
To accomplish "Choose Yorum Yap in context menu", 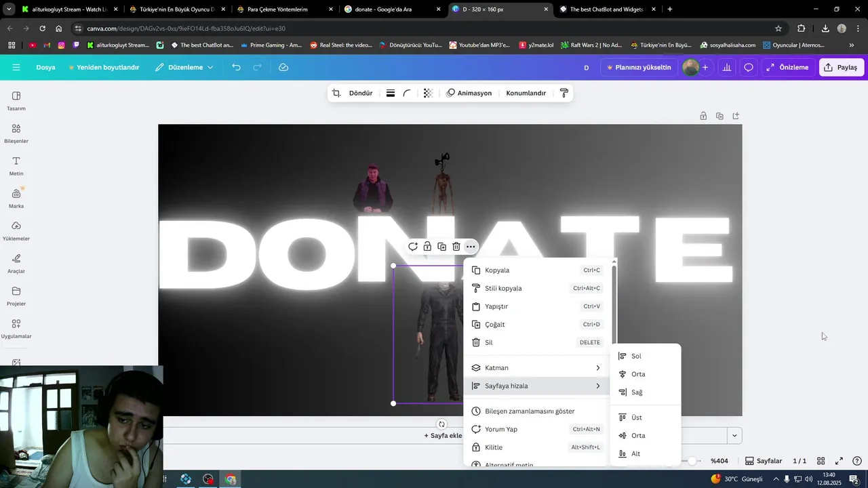I will [536, 429].
